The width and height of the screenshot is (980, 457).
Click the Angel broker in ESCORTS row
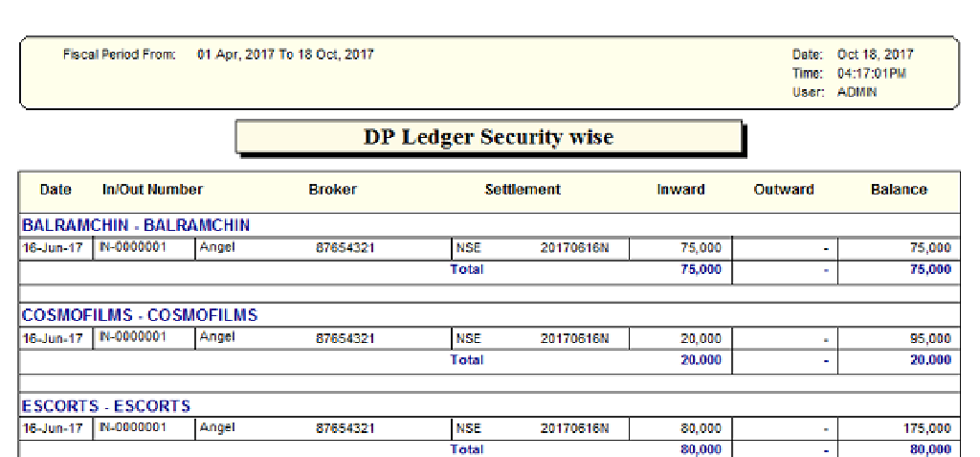tap(217, 429)
